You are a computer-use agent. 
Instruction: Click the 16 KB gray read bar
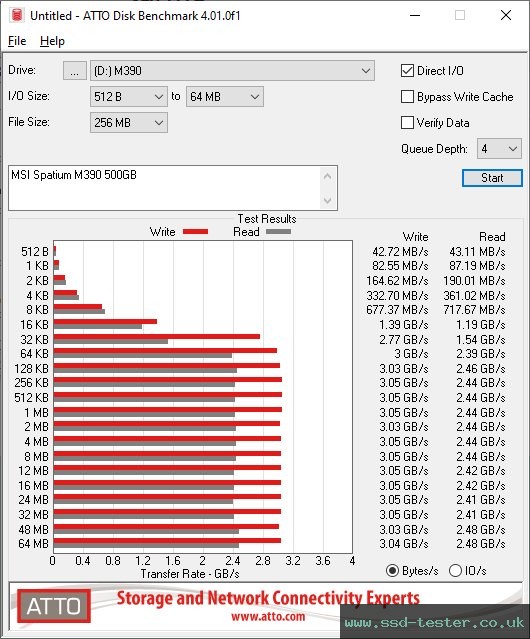(x=98, y=326)
